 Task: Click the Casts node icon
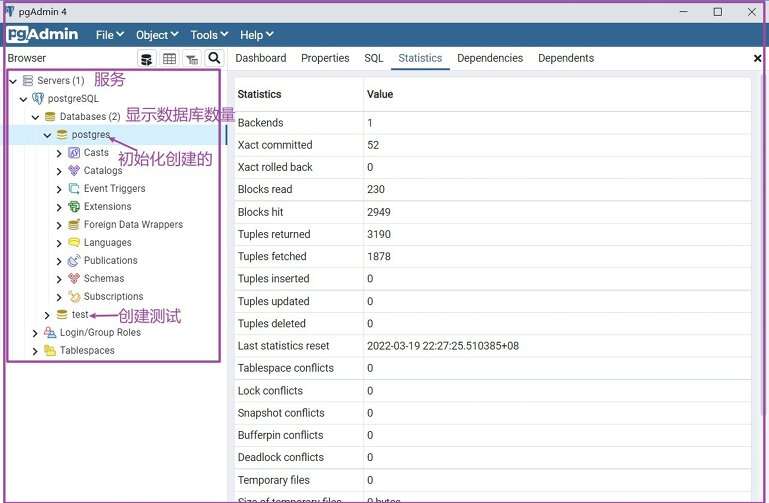click(74, 152)
